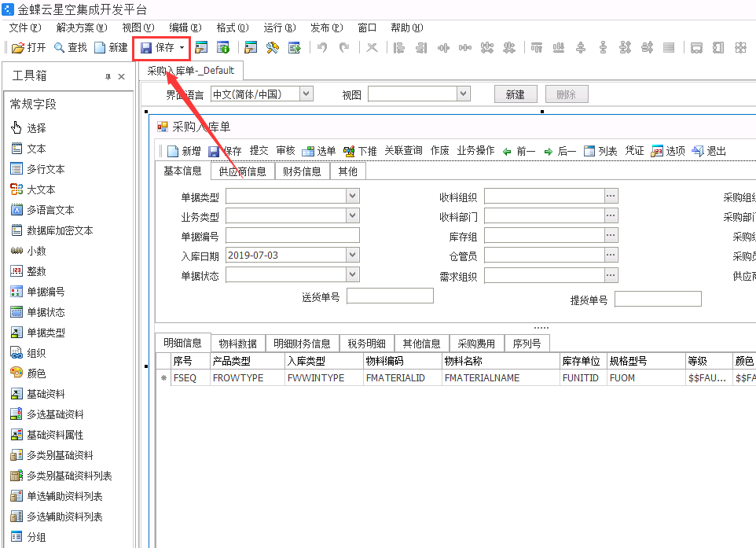Pick the 单据类型 field in toolbox
This screenshot has height=548, width=756.
pos(38,333)
